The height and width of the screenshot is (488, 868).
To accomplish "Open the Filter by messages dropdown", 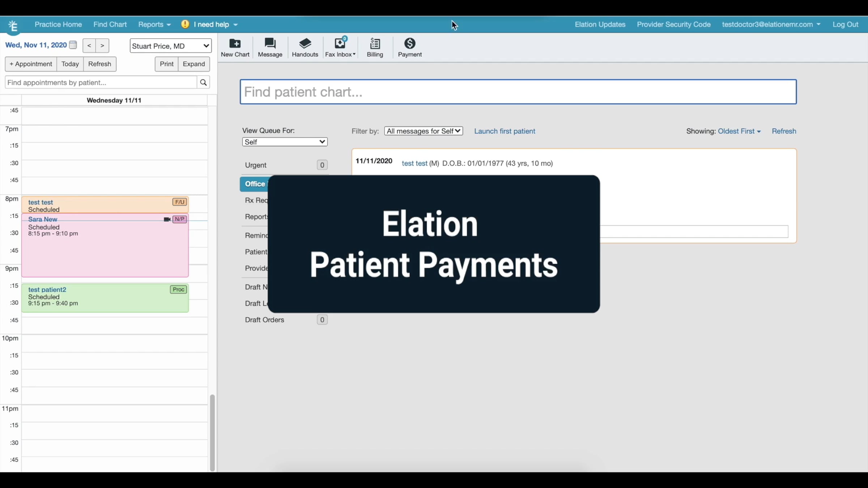I will tap(424, 131).
